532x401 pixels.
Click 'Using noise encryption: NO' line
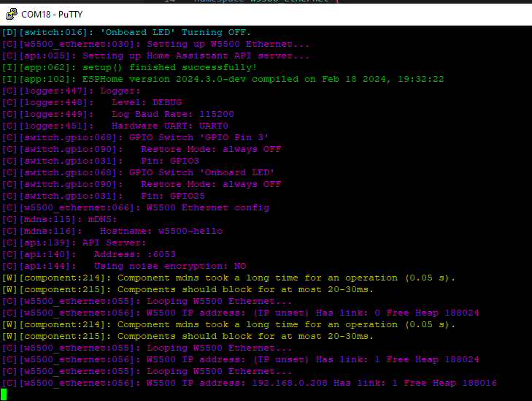[x=124, y=266]
